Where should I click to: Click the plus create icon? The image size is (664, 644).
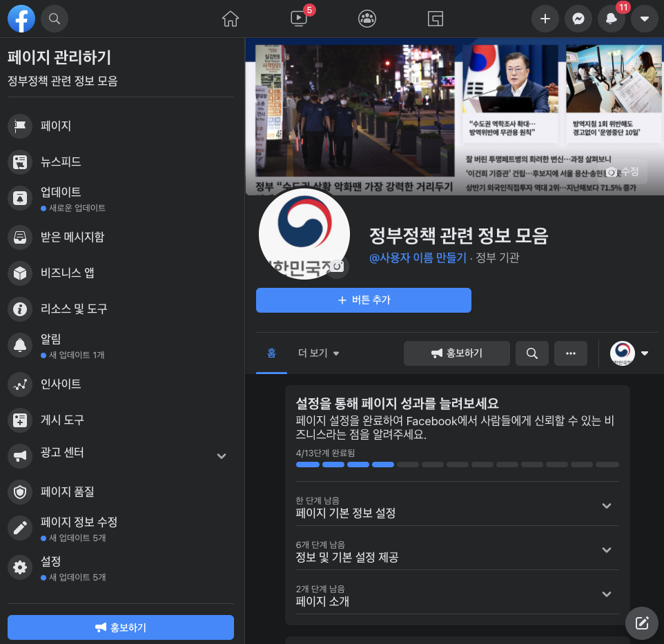click(545, 19)
